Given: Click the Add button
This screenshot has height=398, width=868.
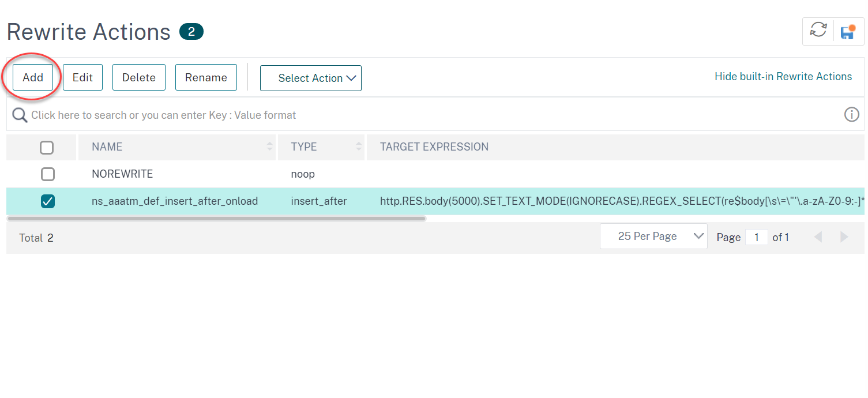Looking at the screenshot, I should (33, 77).
